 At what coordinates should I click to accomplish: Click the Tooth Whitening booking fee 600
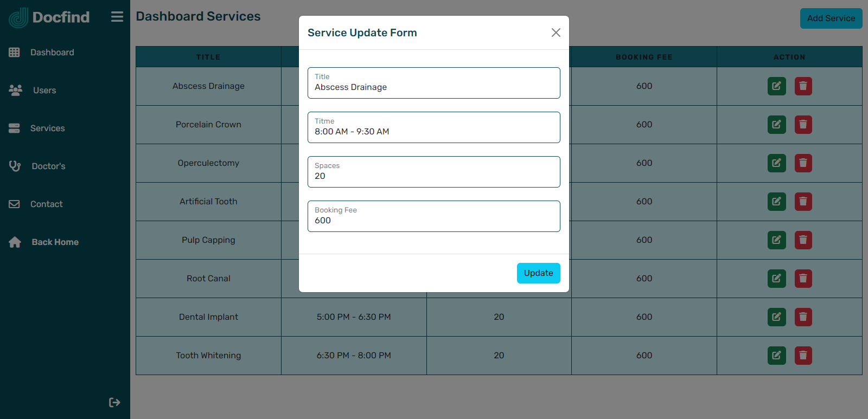pyautogui.click(x=644, y=356)
